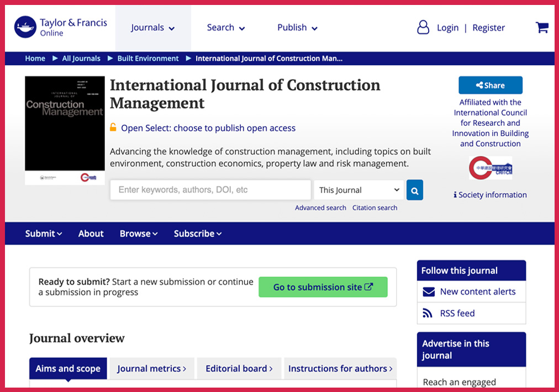Open the RSS feed icon
The image size is (559, 392).
coord(427,313)
